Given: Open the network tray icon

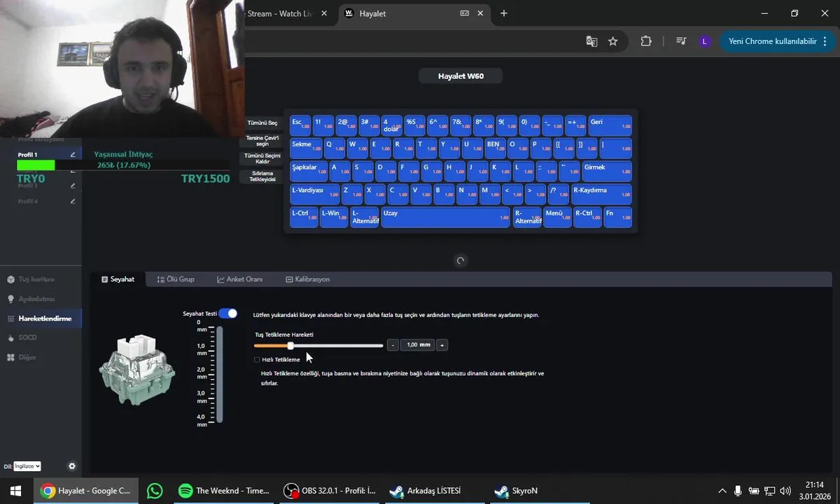Looking at the screenshot, I should pos(770,491).
